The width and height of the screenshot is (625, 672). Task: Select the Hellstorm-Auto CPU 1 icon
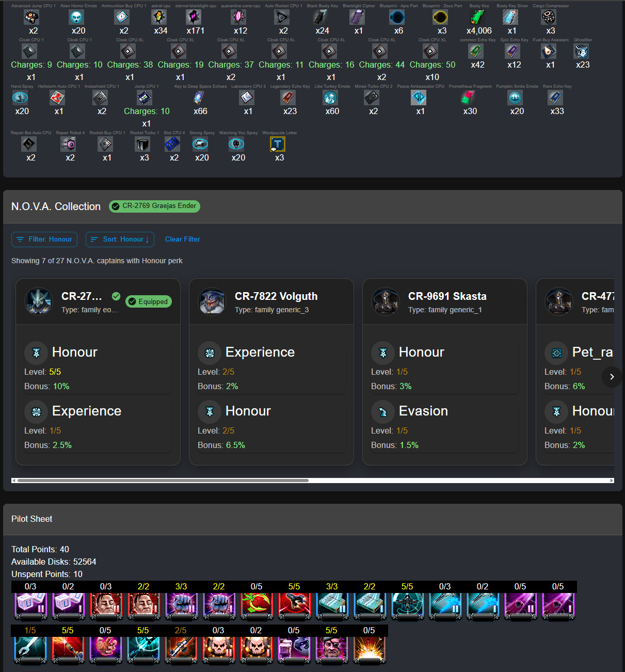click(x=57, y=98)
